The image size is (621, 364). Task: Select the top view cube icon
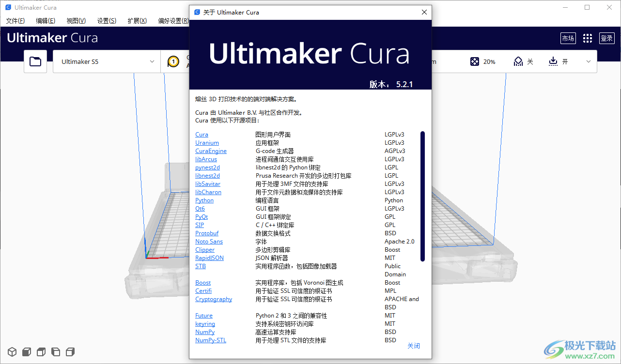tap(41, 351)
